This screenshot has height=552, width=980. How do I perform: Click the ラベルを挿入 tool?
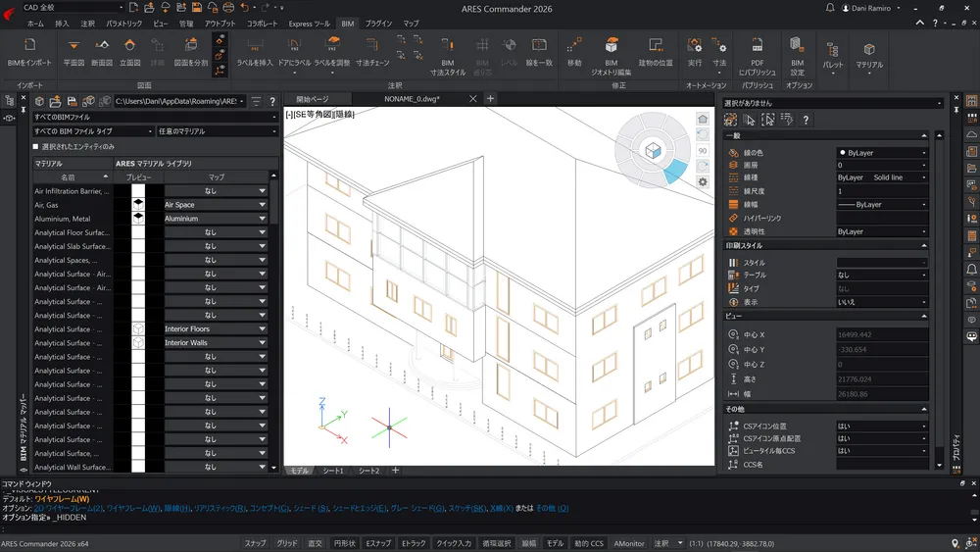coord(255,51)
